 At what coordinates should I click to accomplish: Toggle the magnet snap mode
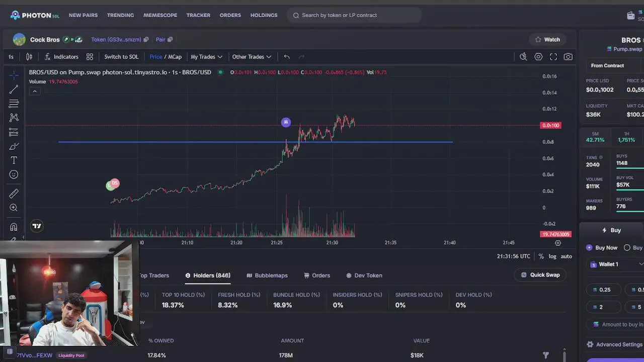[14, 227]
